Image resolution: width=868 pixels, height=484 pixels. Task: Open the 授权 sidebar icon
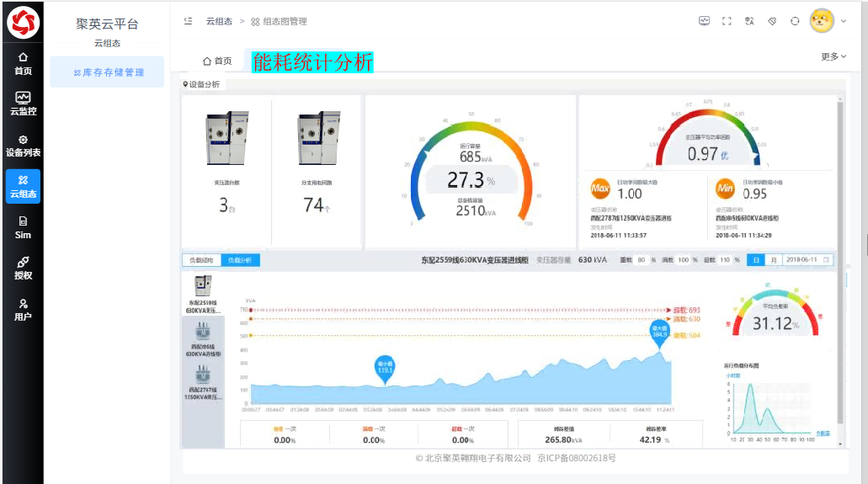coord(23,268)
